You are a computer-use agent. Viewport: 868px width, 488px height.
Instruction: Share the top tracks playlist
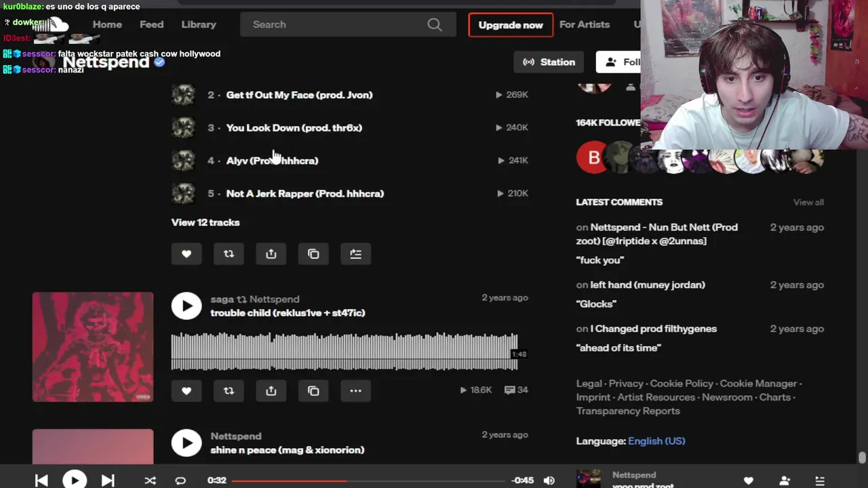click(271, 253)
